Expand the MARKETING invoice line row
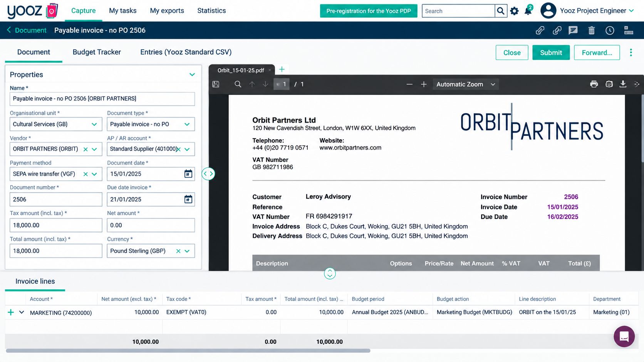 22,312
